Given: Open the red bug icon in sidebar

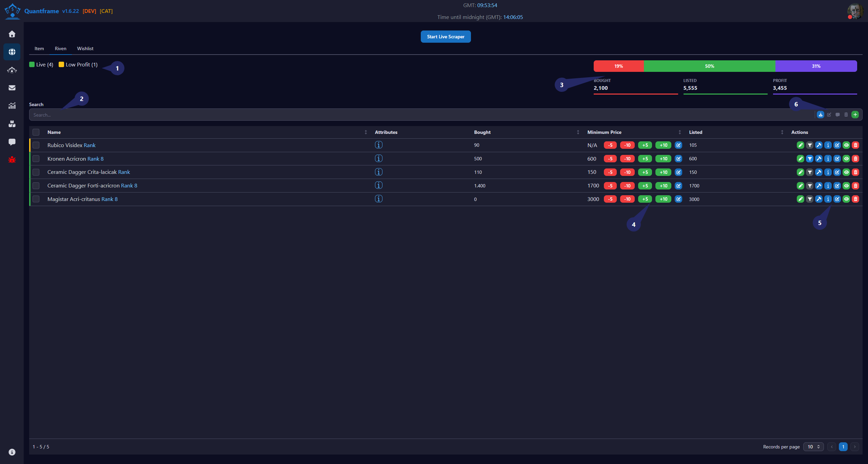Looking at the screenshot, I should click(x=12, y=160).
